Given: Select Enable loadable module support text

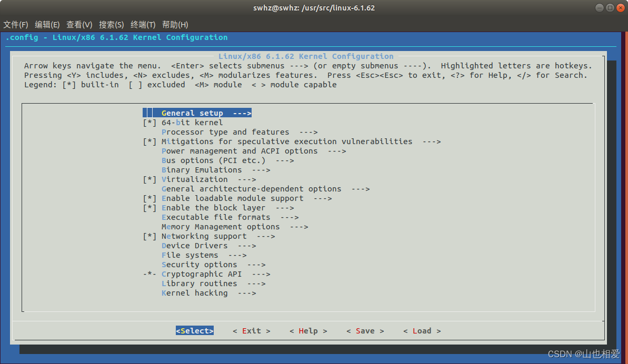Looking at the screenshot, I should [x=232, y=198].
